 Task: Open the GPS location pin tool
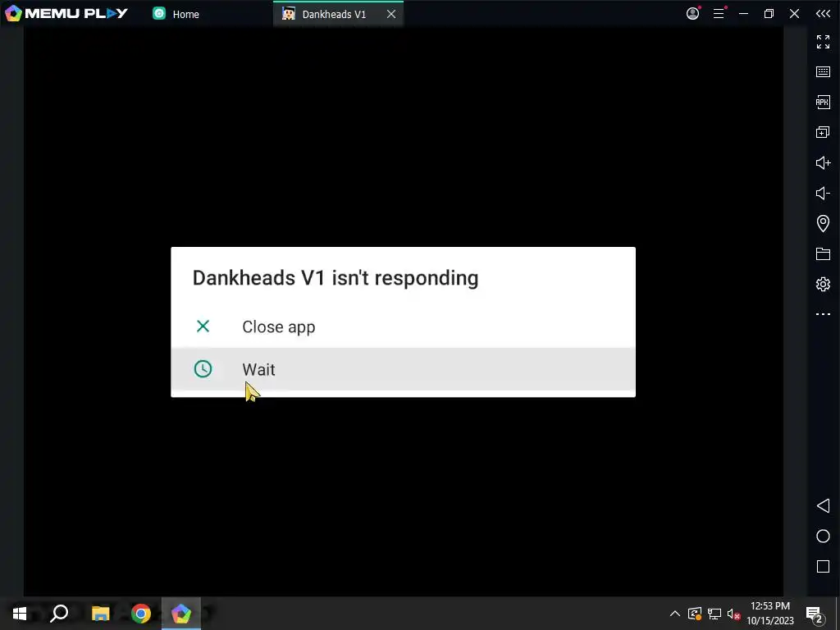pyautogui.click(x=823, y=223)
